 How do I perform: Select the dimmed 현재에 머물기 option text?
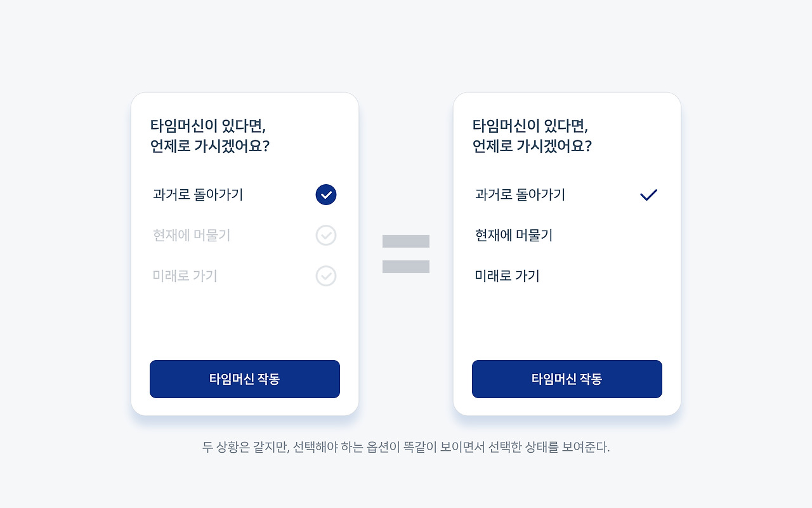coord(192,236)
